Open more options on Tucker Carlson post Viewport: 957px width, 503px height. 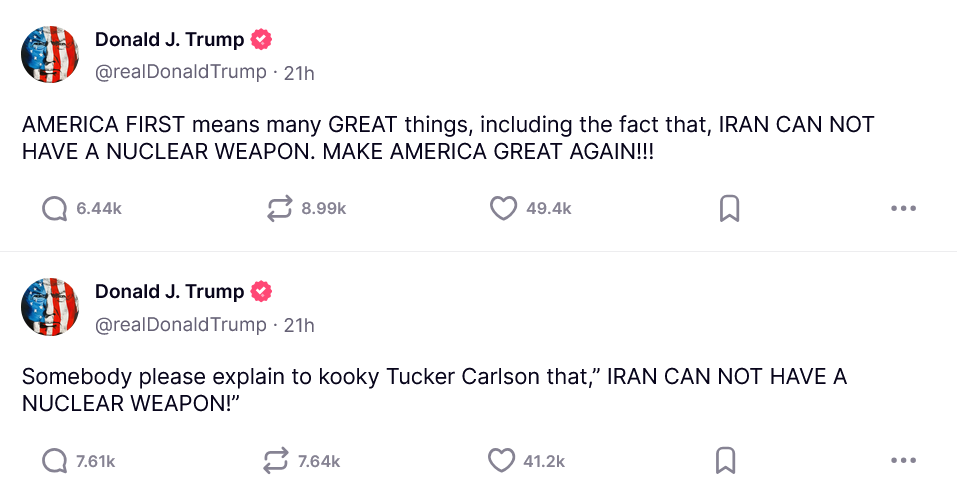(903, 461)
